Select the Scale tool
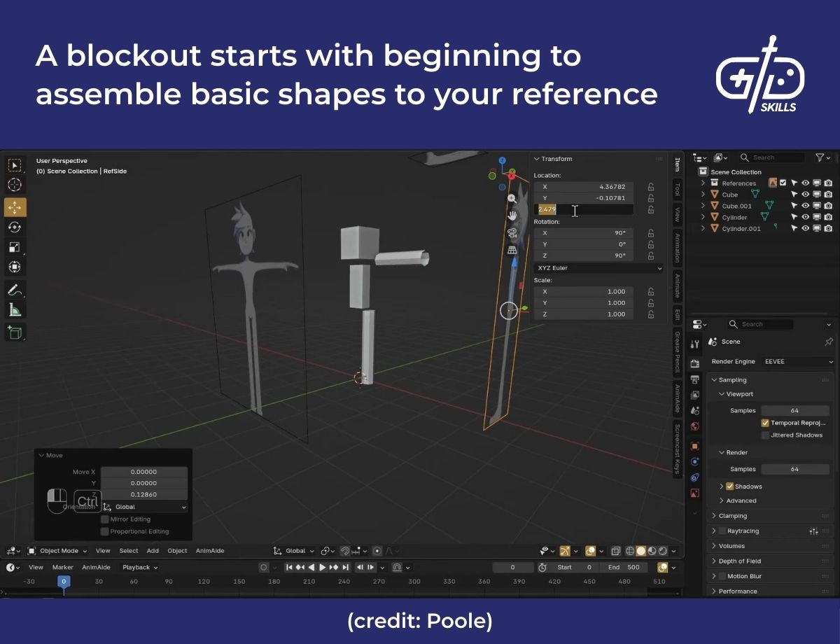 coord(15,246)
